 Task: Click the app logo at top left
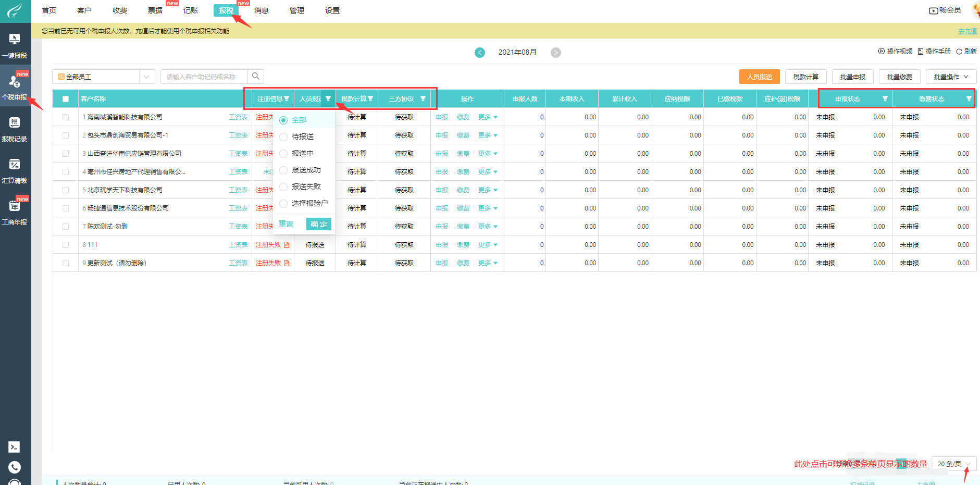tap(15, 11)
